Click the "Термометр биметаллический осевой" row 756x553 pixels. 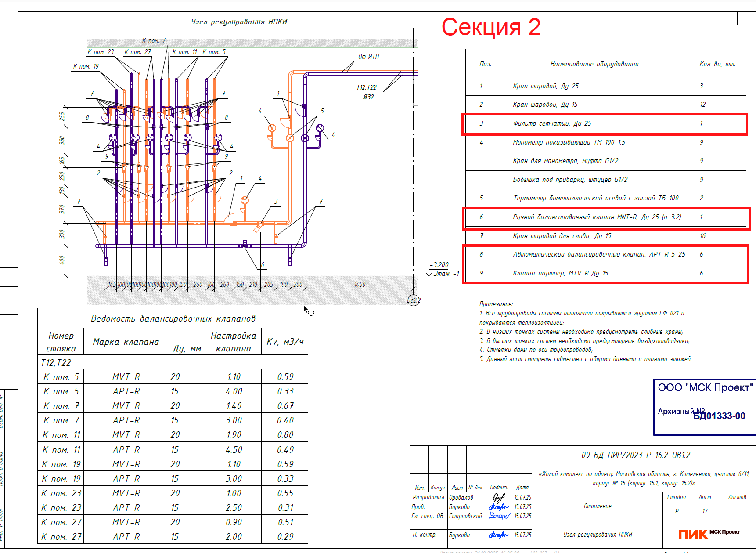pos(606,198)
